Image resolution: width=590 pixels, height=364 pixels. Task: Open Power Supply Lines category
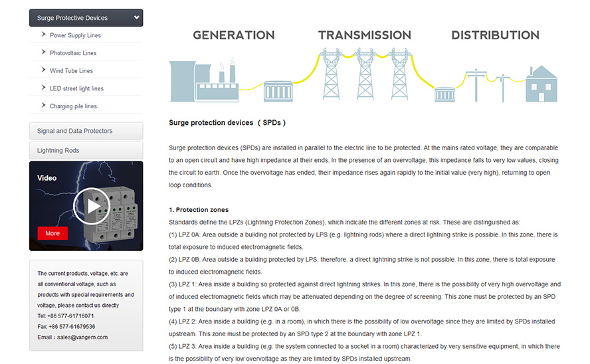click(x=75, y=35)
